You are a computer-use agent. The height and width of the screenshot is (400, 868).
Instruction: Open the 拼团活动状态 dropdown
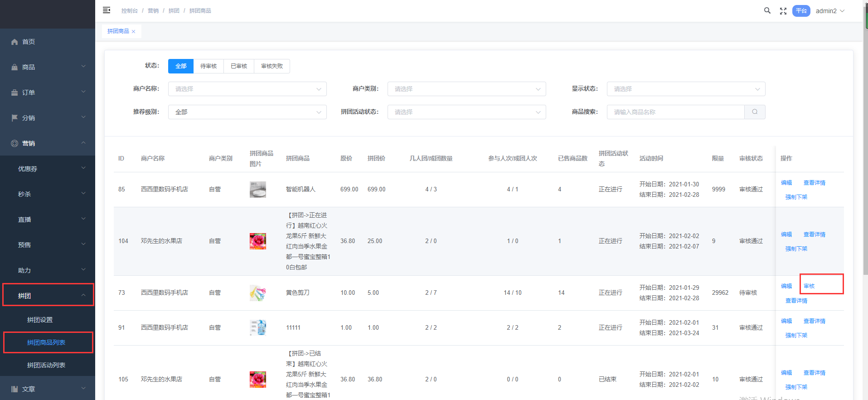[466, 112]
